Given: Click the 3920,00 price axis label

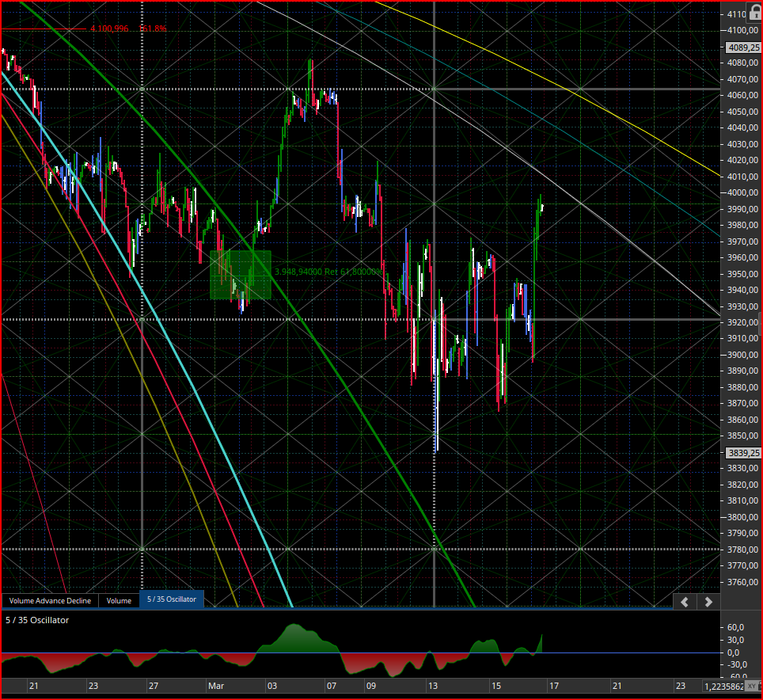Looking at the screenshot, I should [x=742, y=322].
